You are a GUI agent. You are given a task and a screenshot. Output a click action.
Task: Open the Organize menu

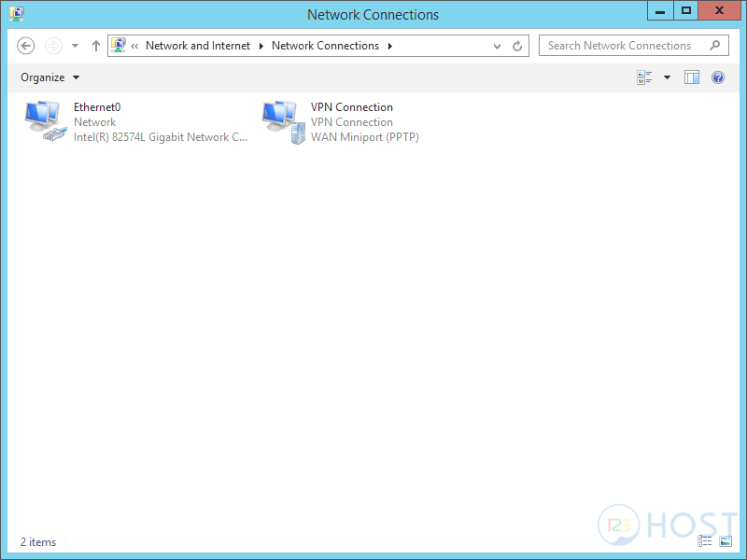50,77
